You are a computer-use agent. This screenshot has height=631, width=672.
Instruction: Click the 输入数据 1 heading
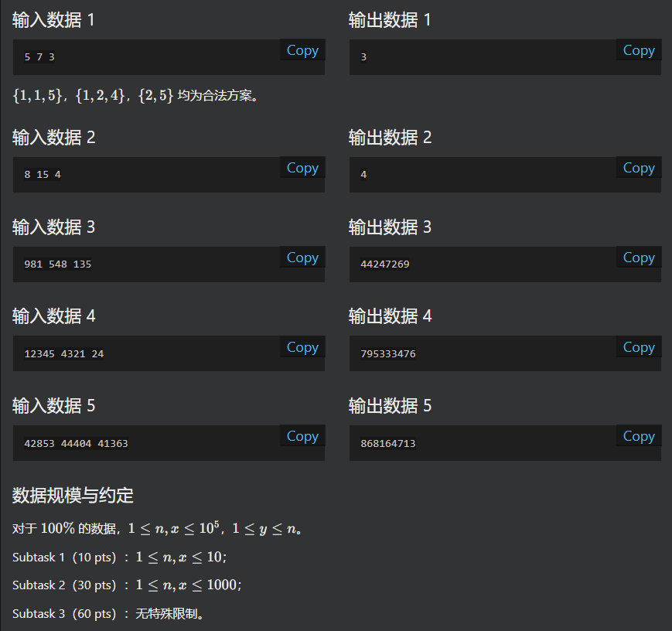[x=53, y=20]
